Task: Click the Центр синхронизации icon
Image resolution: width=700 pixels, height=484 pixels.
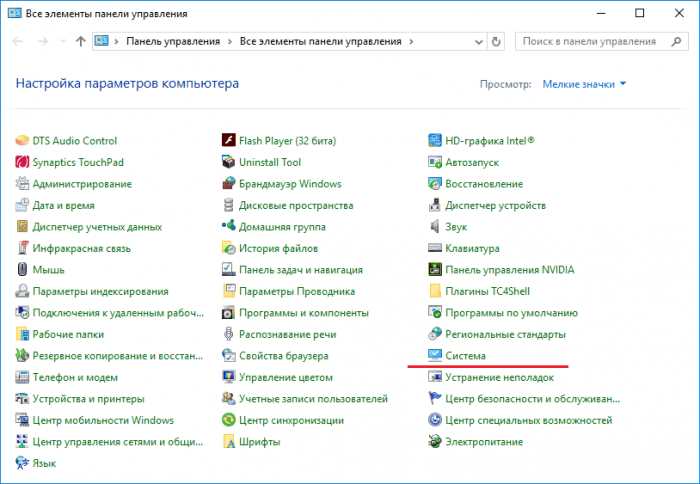Action: tap(229, 420)
